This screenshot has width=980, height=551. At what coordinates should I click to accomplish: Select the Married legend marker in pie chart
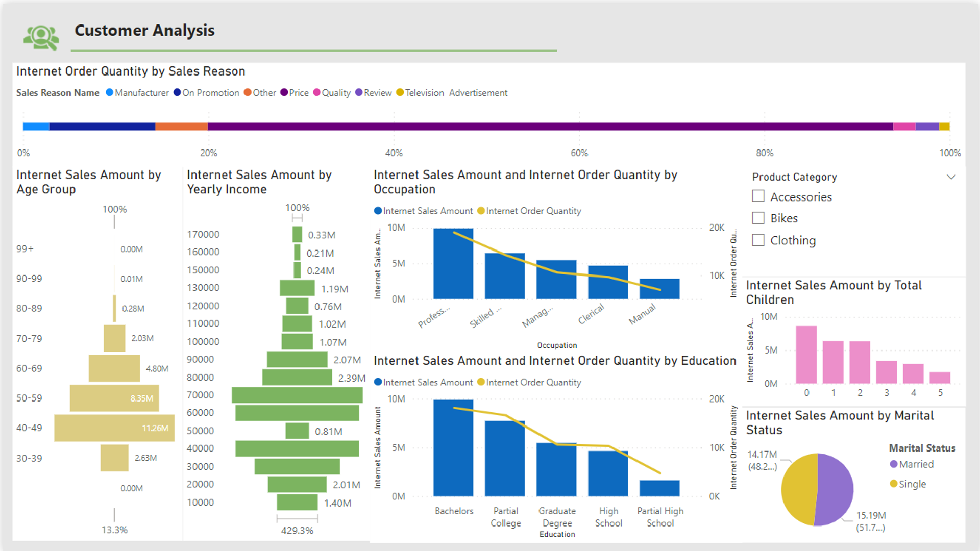[x=894, y=464]
